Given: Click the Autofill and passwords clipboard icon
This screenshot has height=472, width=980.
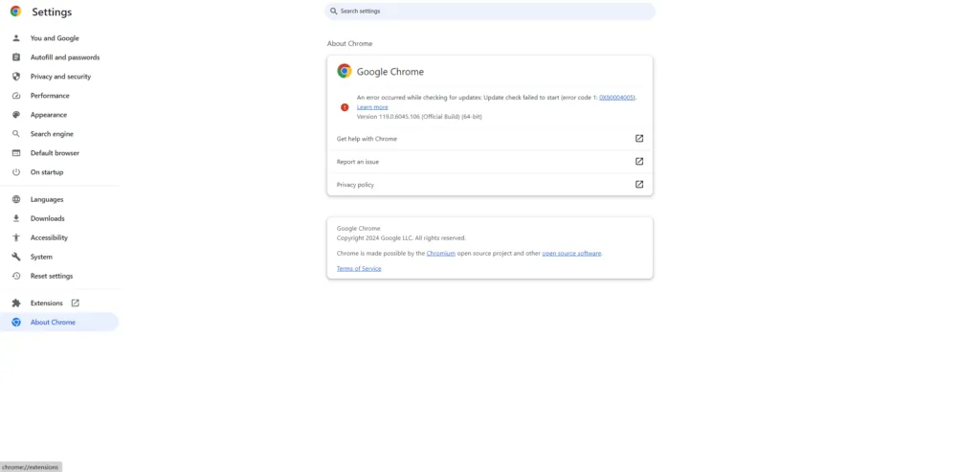Looking at the screenshot, I should (x=16, y=57).
